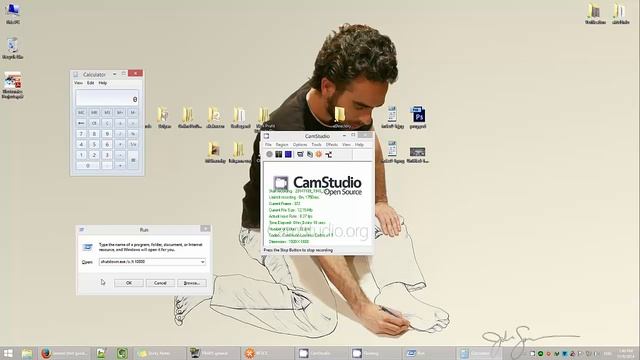
Task: Click Browse... in the Run dialog
Action: pos(192,283)
